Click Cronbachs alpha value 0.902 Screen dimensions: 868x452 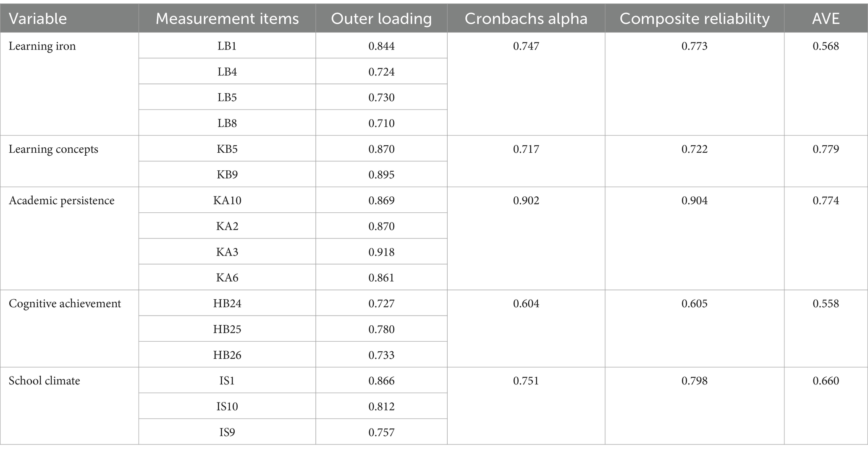[526, 200]
